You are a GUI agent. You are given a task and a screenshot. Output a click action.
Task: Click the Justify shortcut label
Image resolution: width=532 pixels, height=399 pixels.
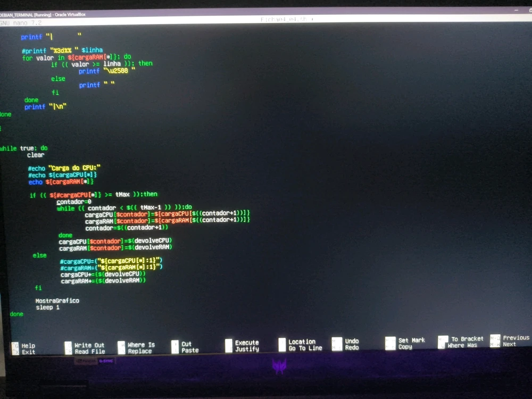247,349
